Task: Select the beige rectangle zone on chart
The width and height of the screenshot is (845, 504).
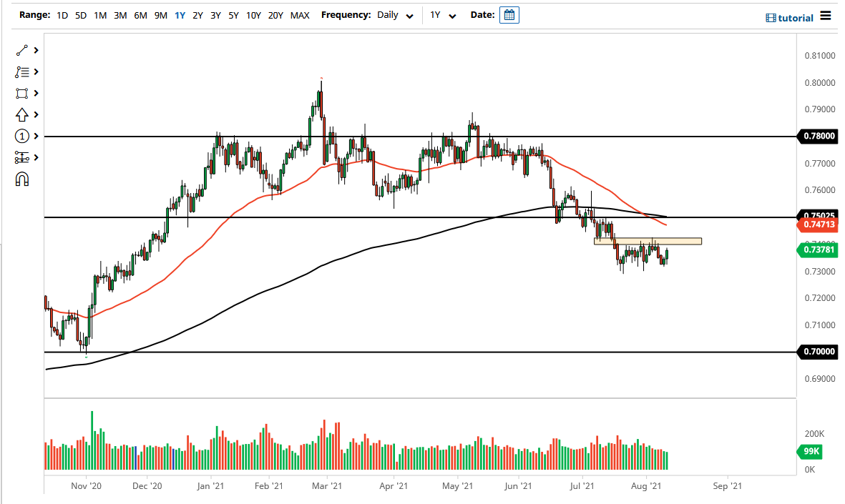Action: 648,241
